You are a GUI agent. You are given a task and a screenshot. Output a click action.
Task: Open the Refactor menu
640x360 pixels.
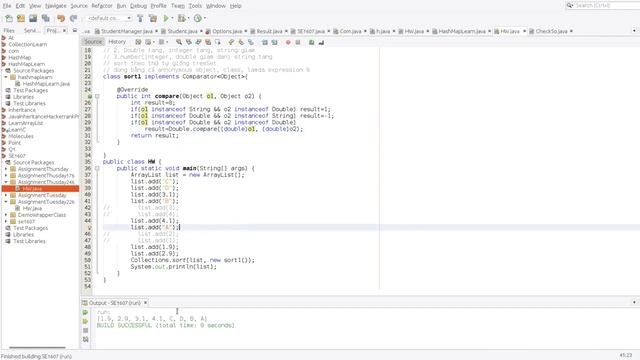102,6
